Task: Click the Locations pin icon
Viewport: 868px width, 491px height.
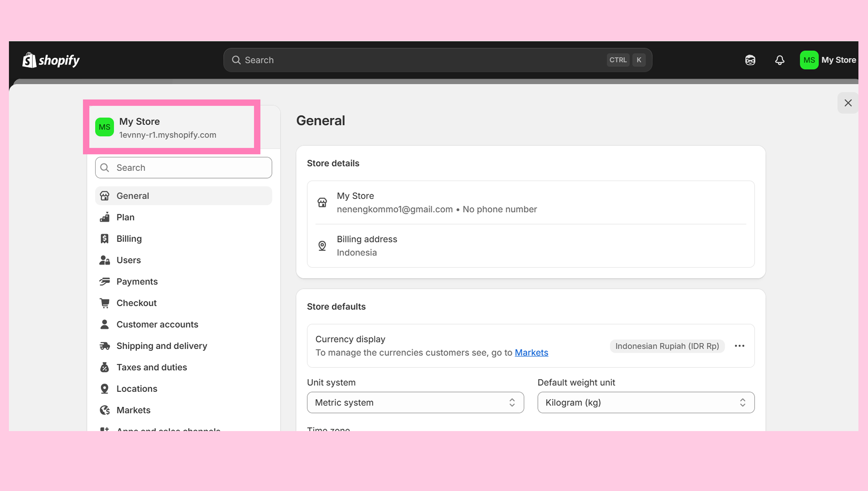Action: pyautogui.click(x=105, y=388)
